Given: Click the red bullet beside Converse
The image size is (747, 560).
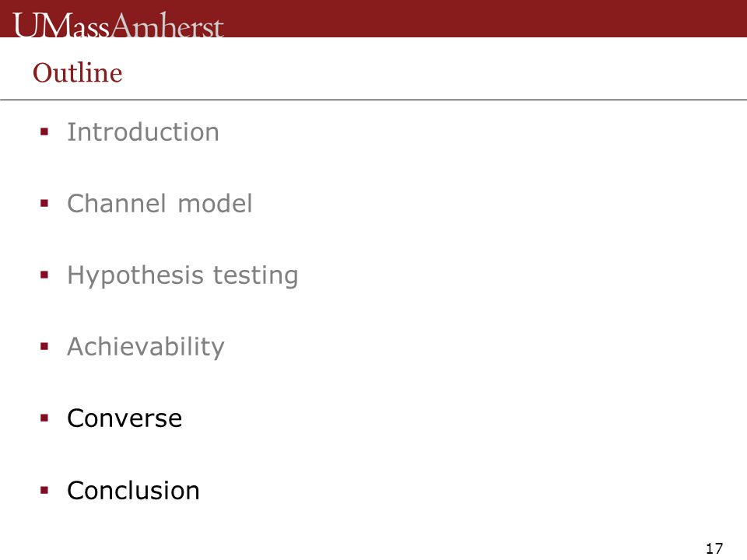Looking at the screenshot, I should tap(45, 418).
